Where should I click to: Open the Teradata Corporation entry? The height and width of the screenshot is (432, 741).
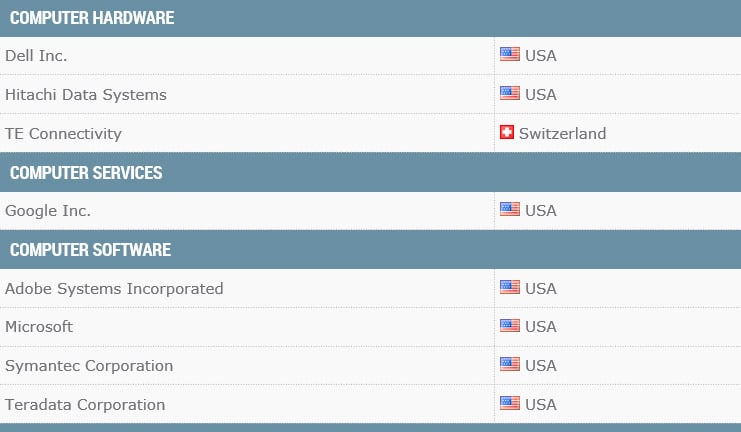pyautogui.click(x=85, y=405)
